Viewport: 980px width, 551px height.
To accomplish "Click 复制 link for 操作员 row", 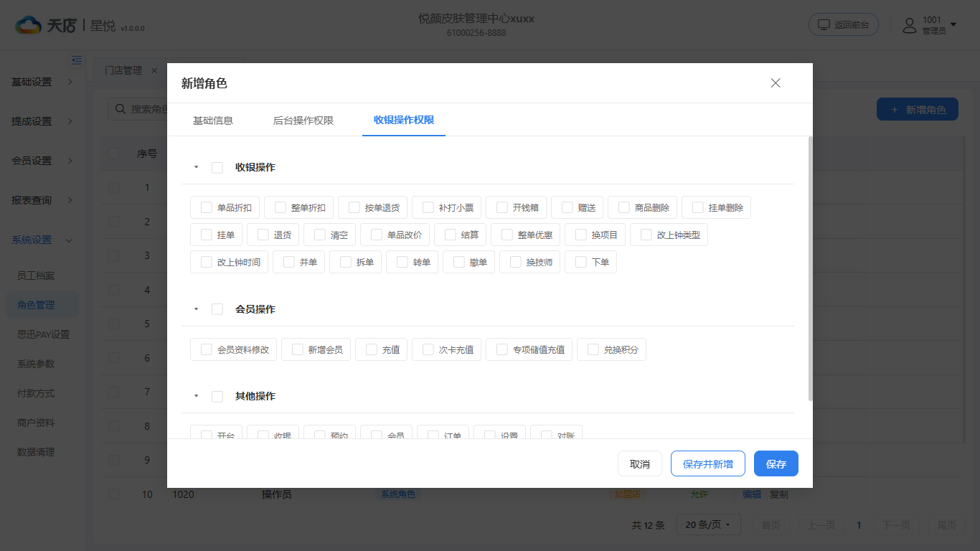I will (x=779, y=494).
